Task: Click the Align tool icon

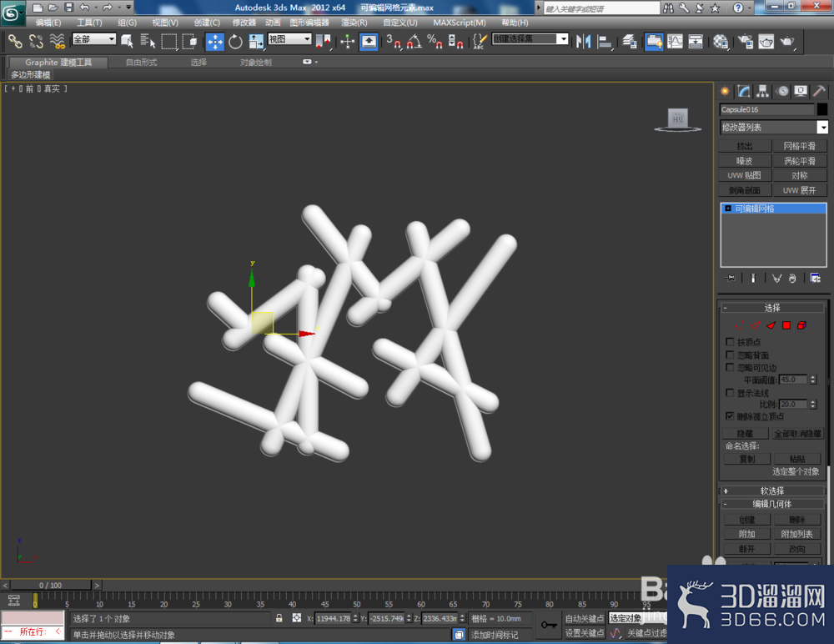Action: click(604, 41)
